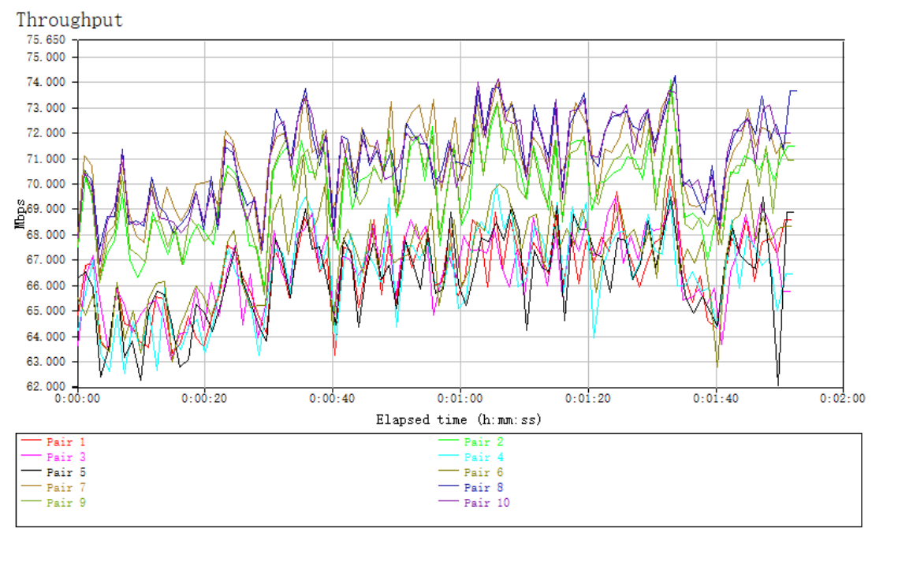Click the 71.000 y-axis value
Image resolution: width=924 pixels, height=577 pixels.
tap(46, 159)
